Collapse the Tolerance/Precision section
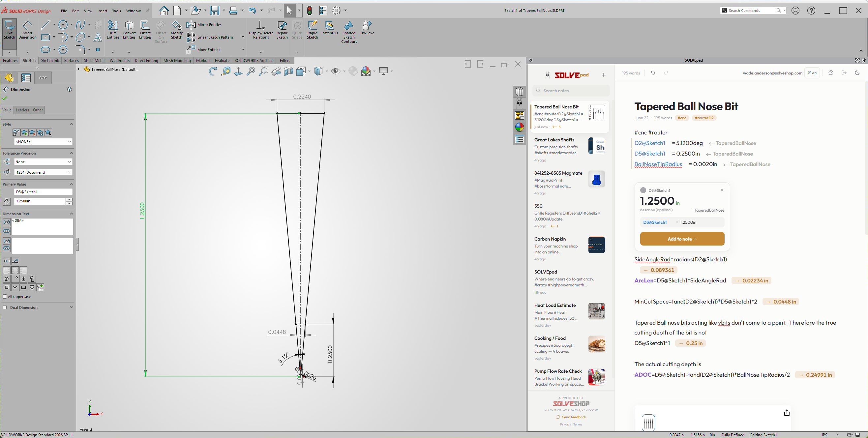868x438 pixels. 72,153
